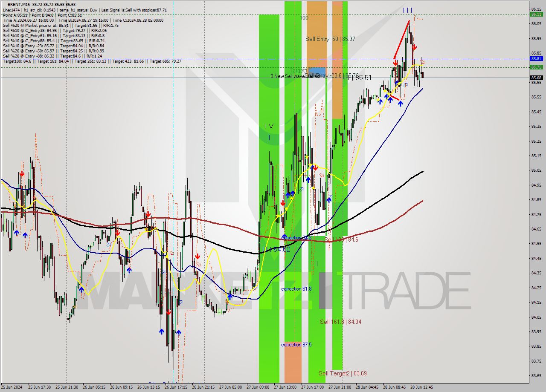The height and width of the screenshot is (392, 546).
Task: Click the black 85.68 current price tag
Action: click(x=536, y=78)
